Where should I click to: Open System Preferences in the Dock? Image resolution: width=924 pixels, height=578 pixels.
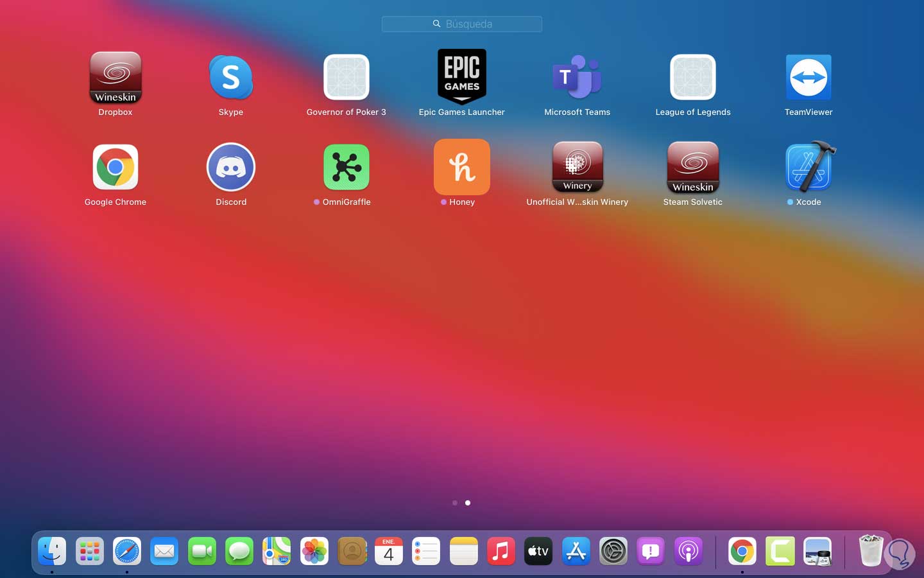click(x=613, y=551)
